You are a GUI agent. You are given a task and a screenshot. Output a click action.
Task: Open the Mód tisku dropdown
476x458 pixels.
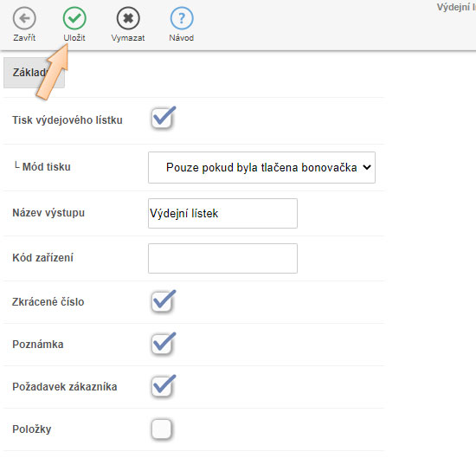261,167
